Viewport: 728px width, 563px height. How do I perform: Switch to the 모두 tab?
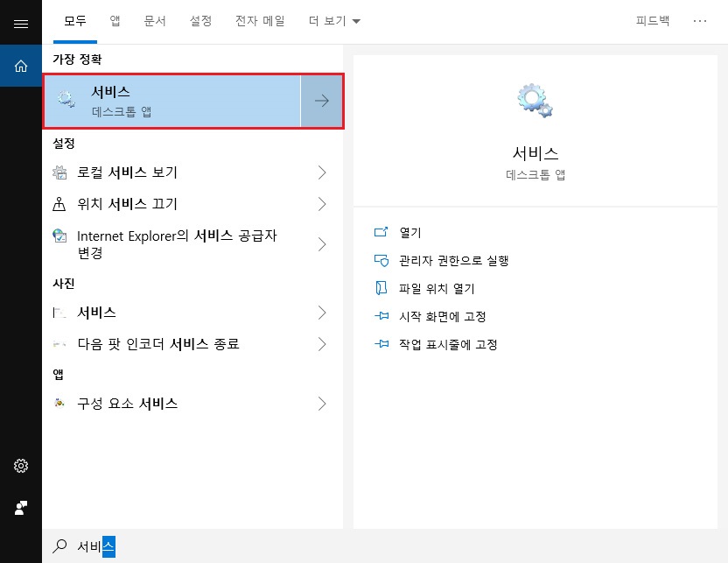tap(75, 21)
